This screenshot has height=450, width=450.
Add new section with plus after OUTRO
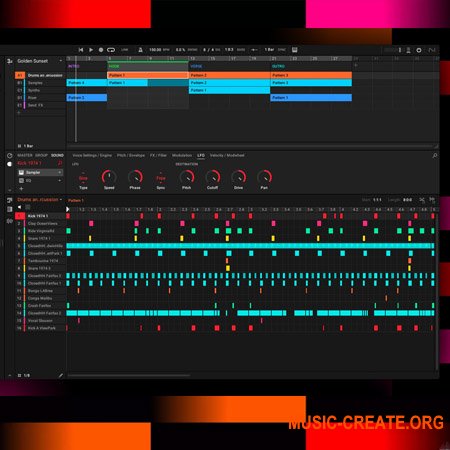tap(356, 66)
